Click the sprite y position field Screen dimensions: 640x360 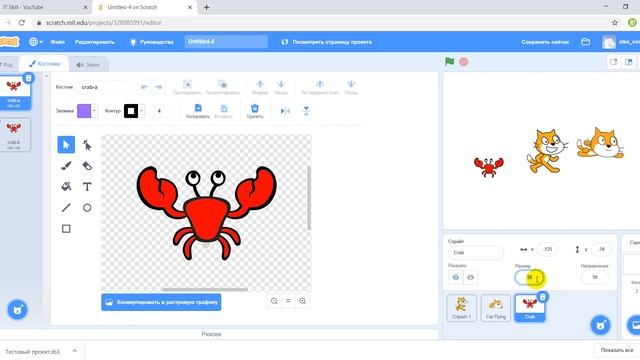(601, 249)
